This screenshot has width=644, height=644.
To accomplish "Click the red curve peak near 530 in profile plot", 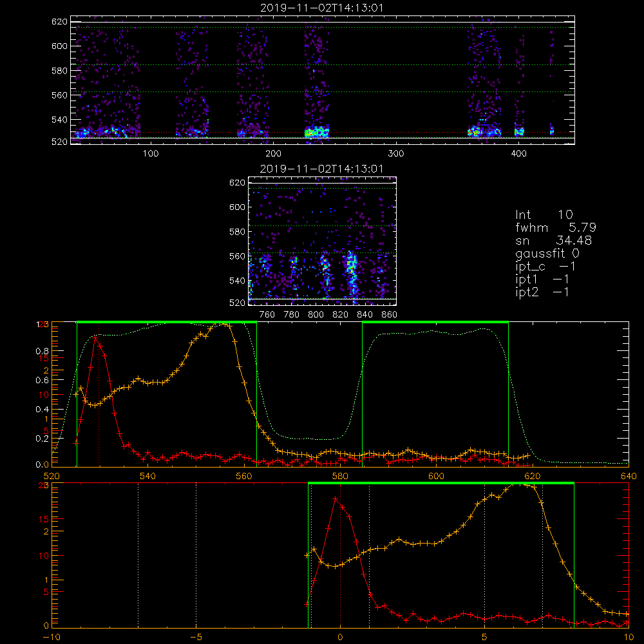I will (x=95, y=337).
